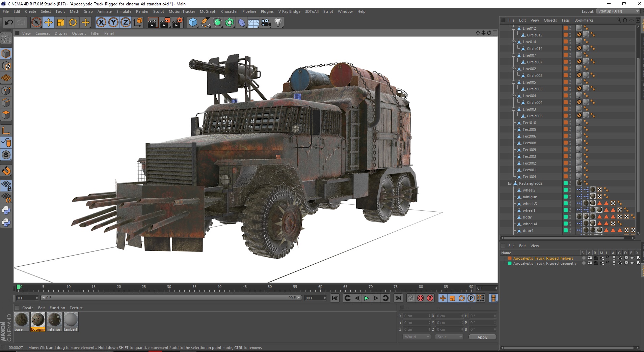Toggle Z axis lock
Viewport: 644px width, 352px height.
126,23
